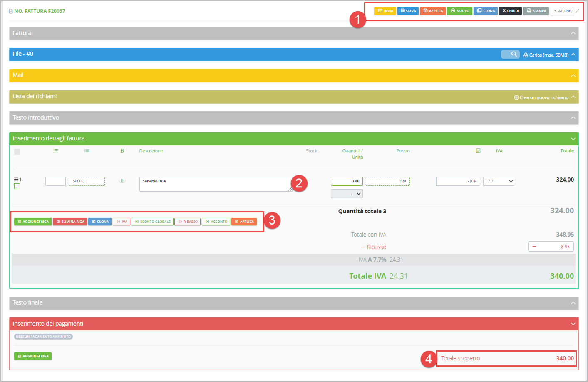Click the green B column header icon

122,151
